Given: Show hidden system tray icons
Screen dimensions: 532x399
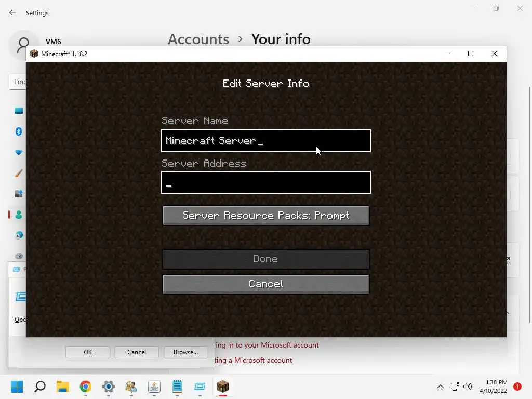Looking at the screenshot, I should (441, 387).
